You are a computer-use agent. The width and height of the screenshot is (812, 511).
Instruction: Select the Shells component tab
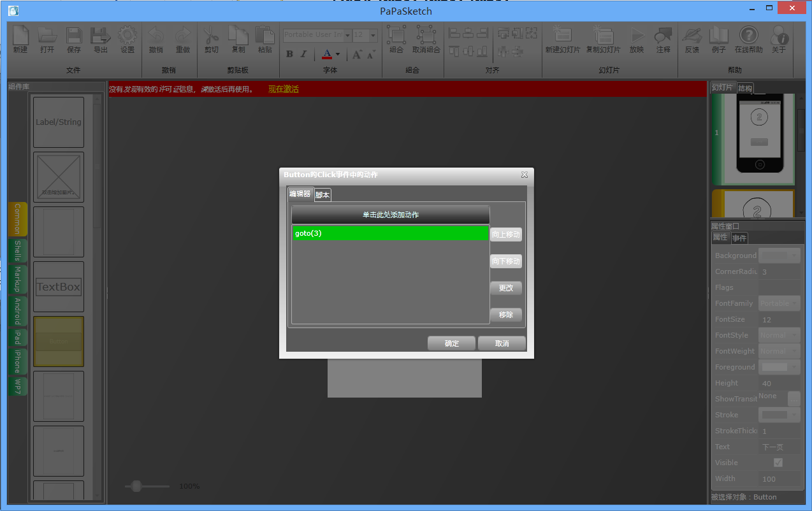(18, 252)
